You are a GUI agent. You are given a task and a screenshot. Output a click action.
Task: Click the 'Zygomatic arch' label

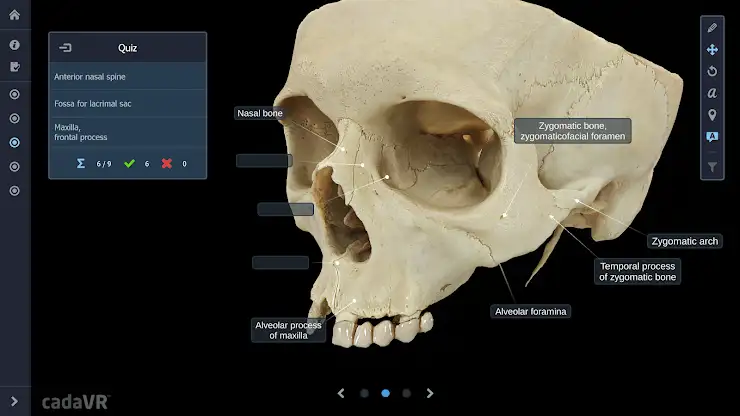point(685,241)
